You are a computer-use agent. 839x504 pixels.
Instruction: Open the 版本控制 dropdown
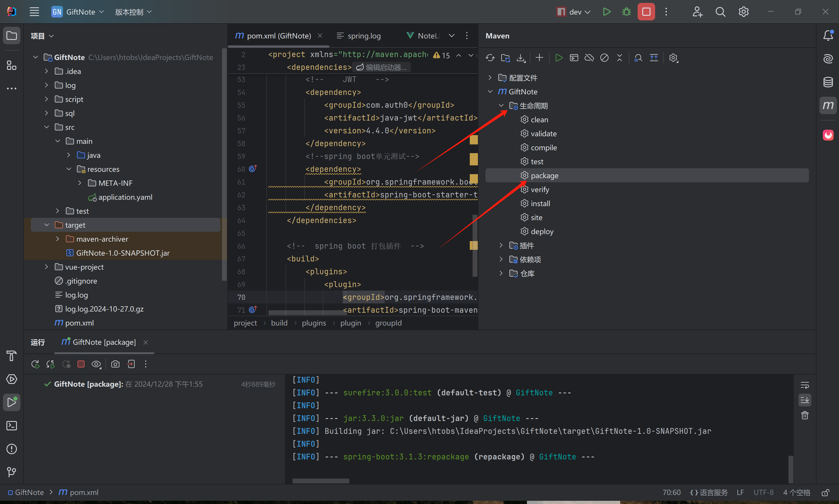click(133, 12)
